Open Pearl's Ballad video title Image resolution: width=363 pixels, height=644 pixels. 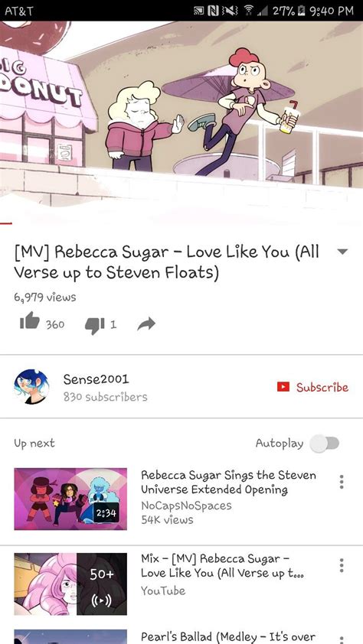228,637
